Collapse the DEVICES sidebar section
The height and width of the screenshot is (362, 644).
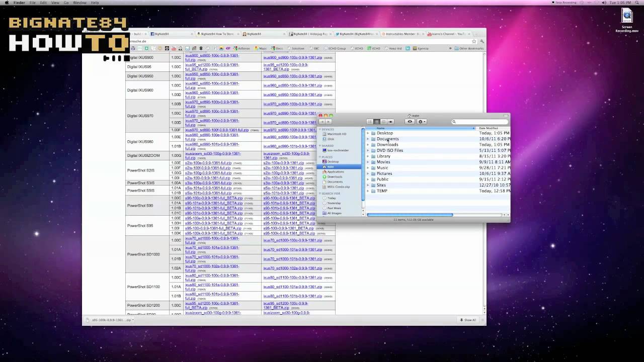pos(320,129)
